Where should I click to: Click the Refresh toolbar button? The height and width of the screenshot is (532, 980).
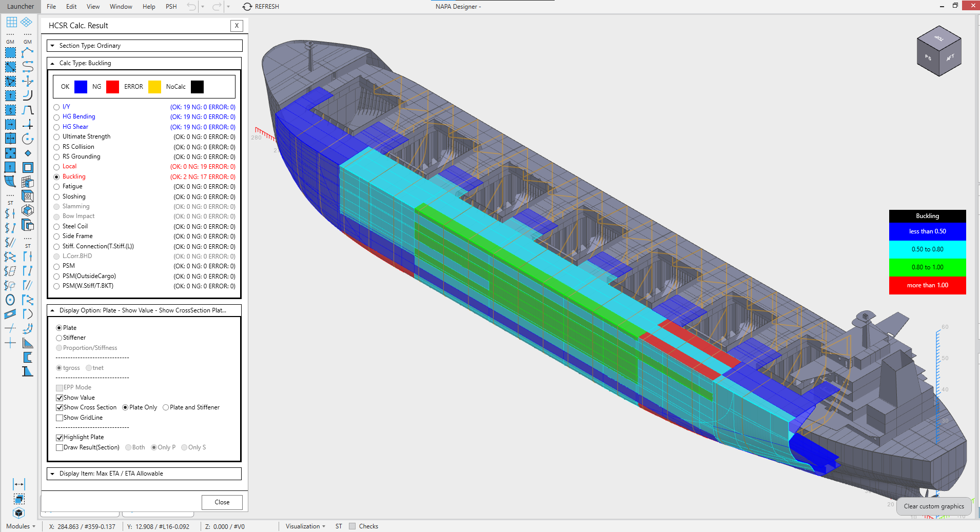pyautogui.click(x=261, y=7)
